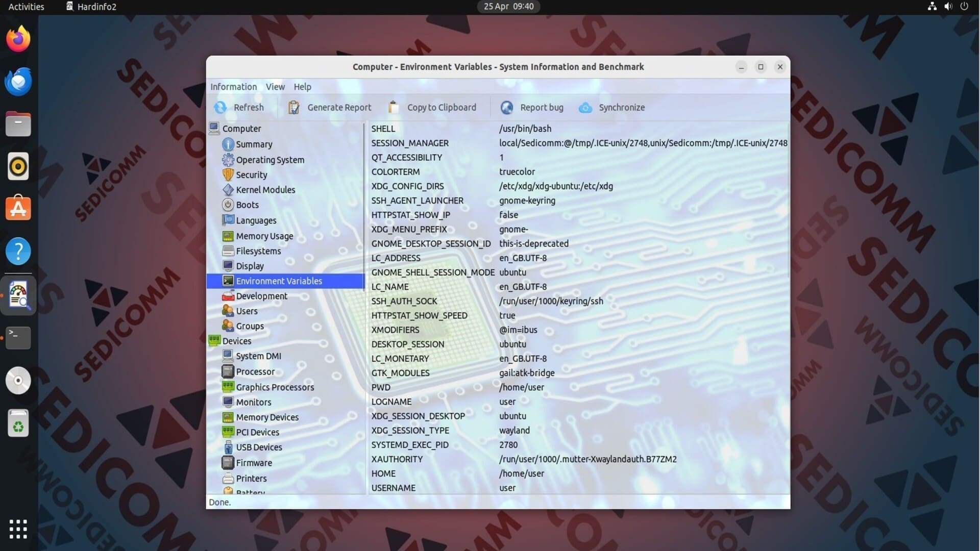Open the Information menu
This screenshot has width=980, height=551.
coord(233,87)
